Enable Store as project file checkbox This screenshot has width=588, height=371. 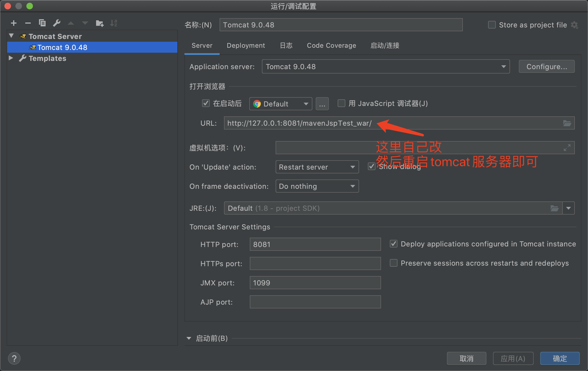(x=492, y=25)
